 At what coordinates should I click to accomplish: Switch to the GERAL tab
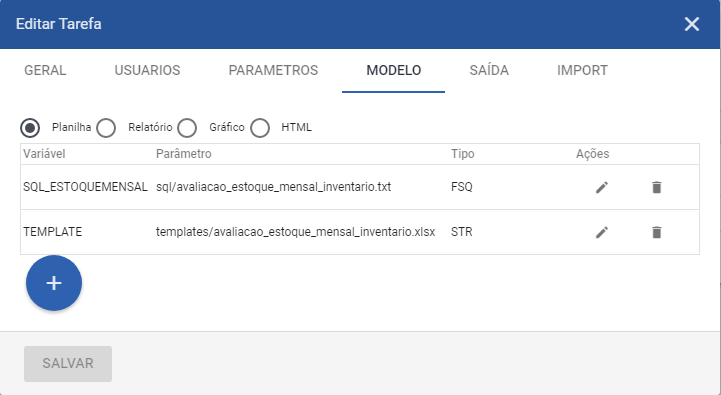point(45,70)
